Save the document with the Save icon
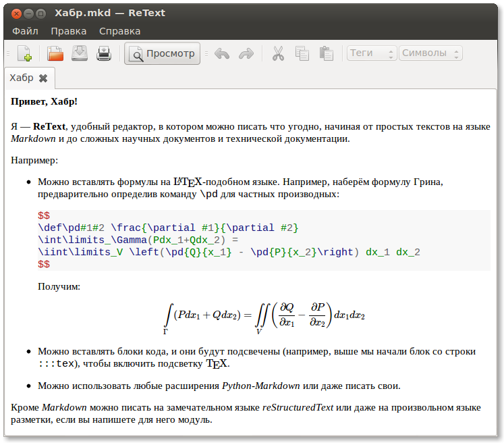 pos(80,53)
